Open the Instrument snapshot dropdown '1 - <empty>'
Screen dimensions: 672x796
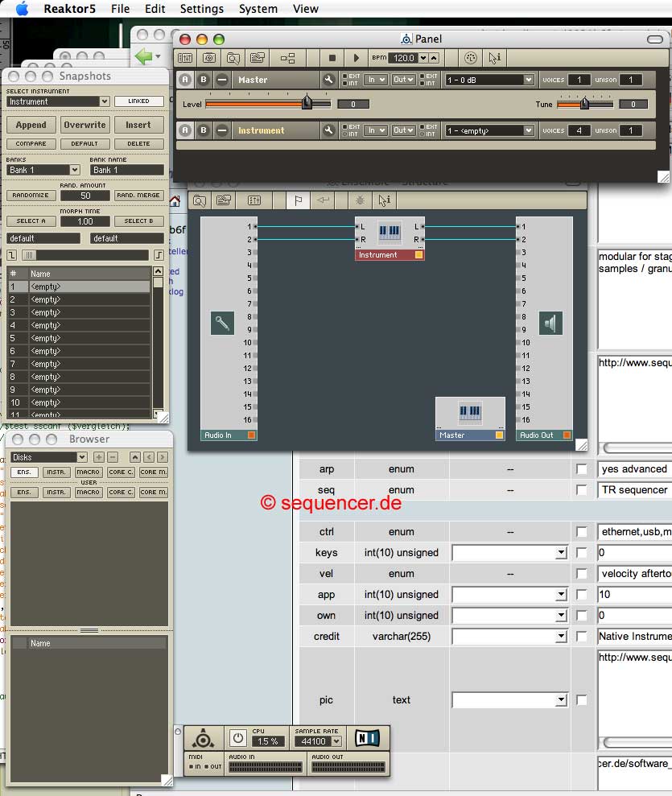(x=489, y=130)
